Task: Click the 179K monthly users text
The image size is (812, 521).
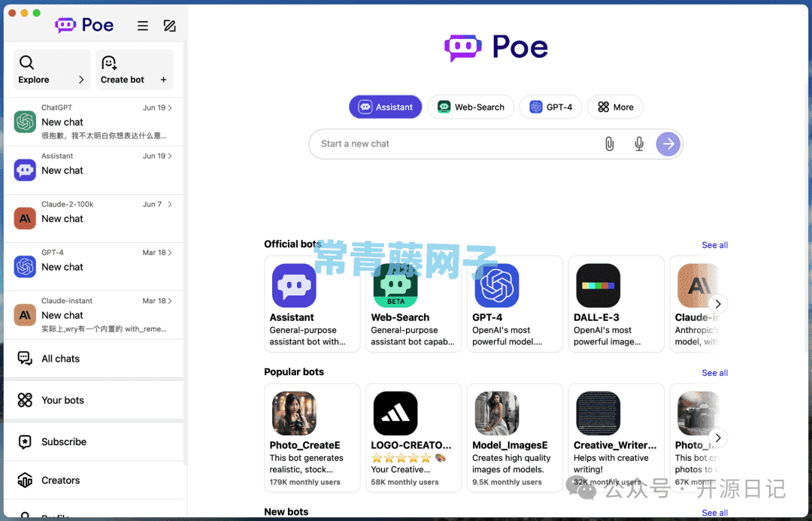Action: [x=304, y=482]
